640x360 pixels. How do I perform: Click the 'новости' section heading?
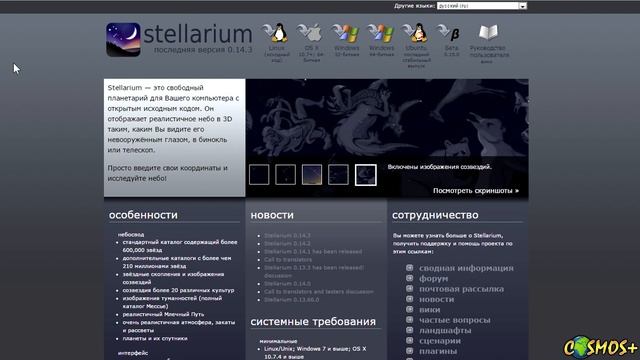coord(272,215)
